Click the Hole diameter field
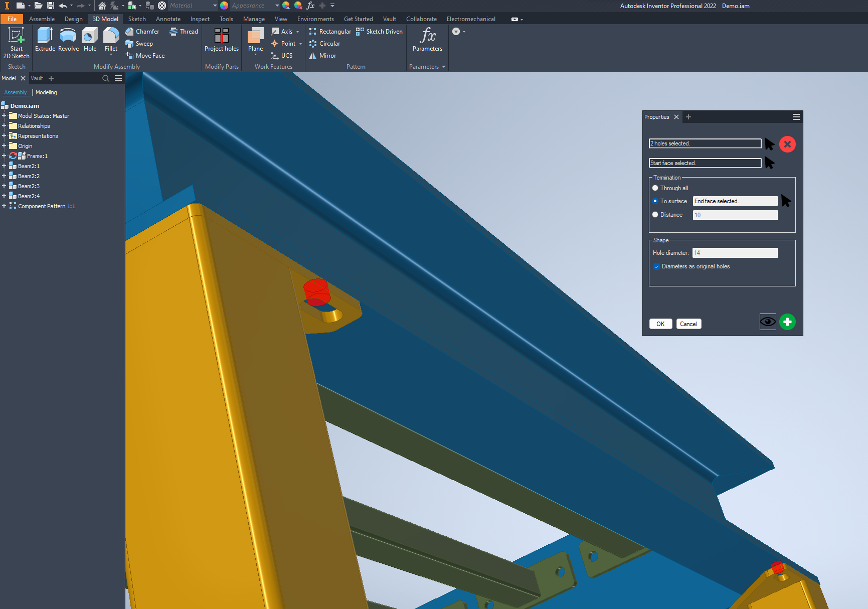 [x=735, y=253]
